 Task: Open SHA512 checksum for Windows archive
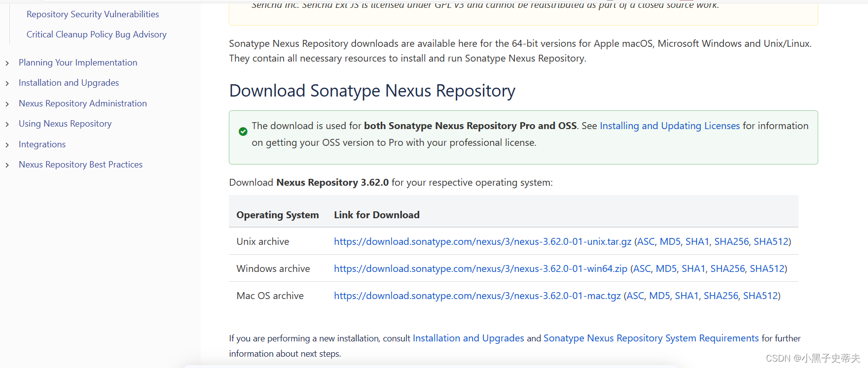pos(767,268)
